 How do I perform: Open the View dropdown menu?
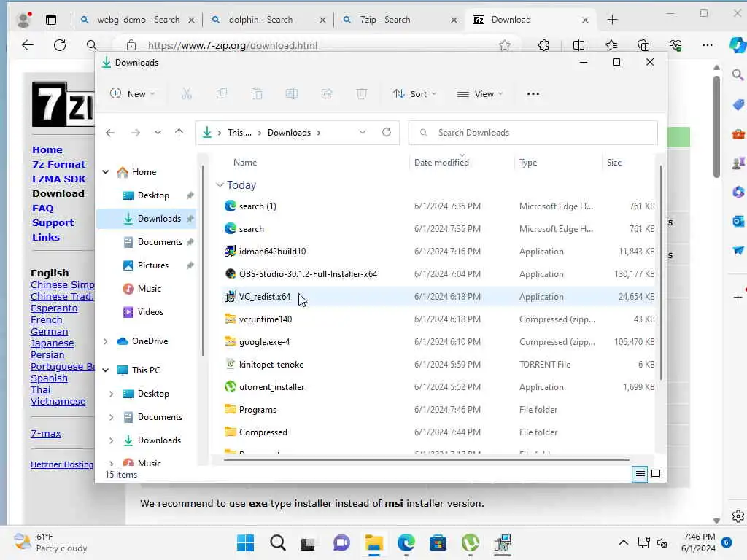[x=480, y=94]
